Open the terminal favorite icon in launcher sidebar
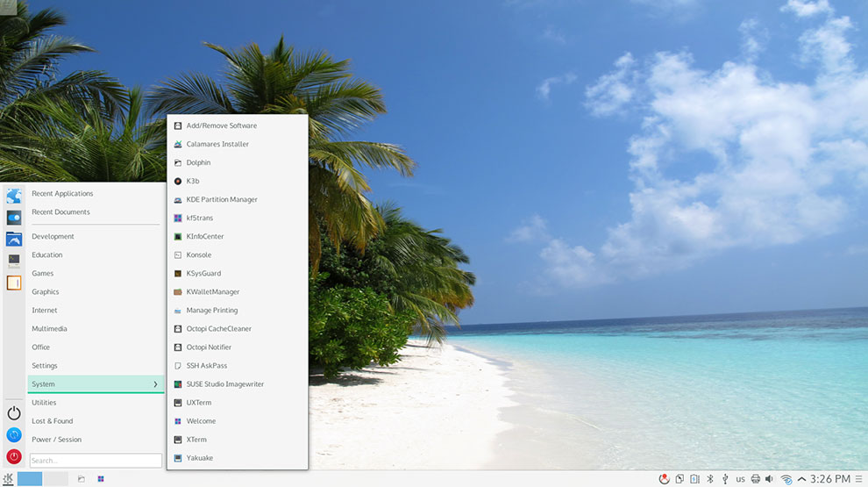This screenshot has height=487, width=868. click(x=14, y=261)
